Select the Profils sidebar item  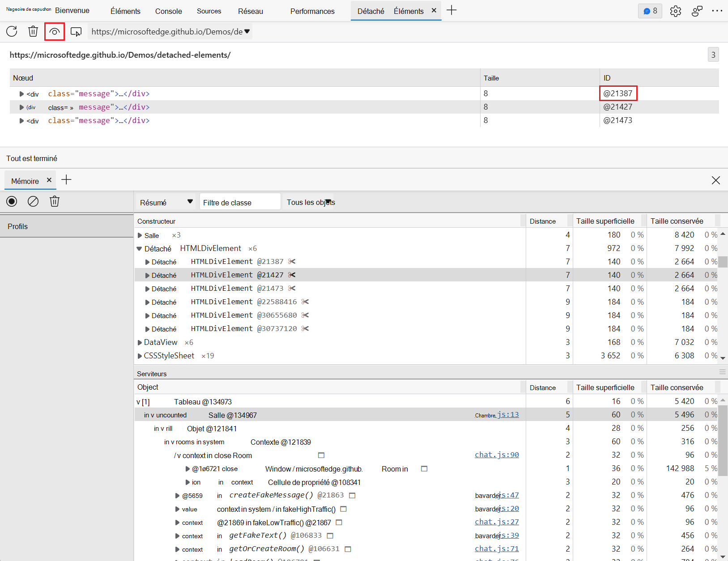pos(67,226)
